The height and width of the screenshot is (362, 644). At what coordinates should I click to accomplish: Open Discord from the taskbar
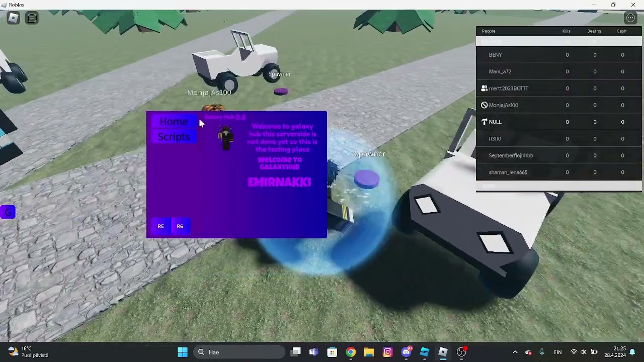[406, 352]
